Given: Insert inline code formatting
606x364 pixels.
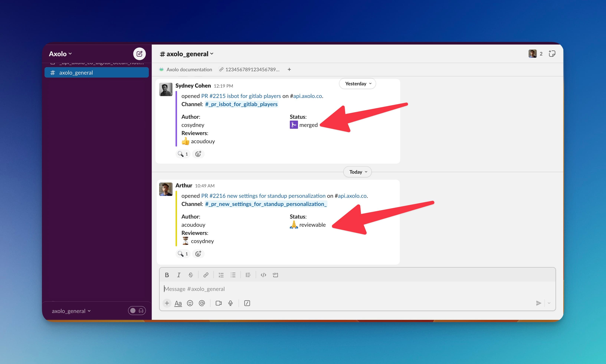Looking at the screenshot, I should [x=263, y=275].
